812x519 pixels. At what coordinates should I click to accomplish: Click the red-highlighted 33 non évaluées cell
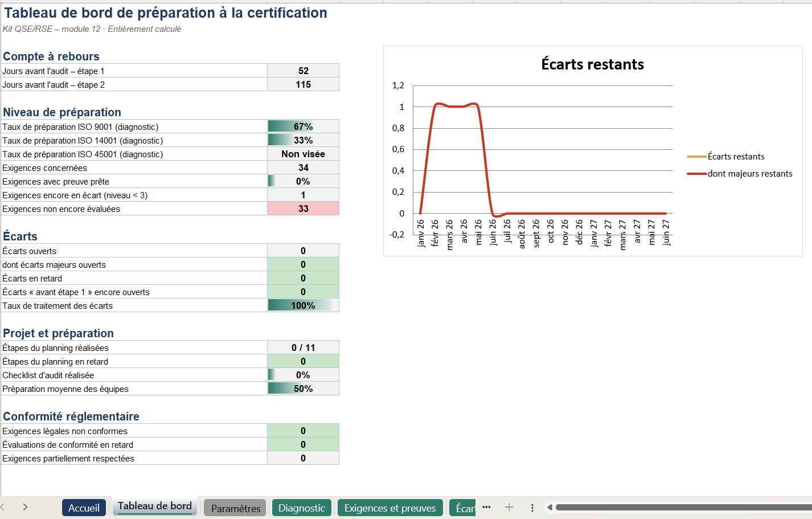[303, 209]
